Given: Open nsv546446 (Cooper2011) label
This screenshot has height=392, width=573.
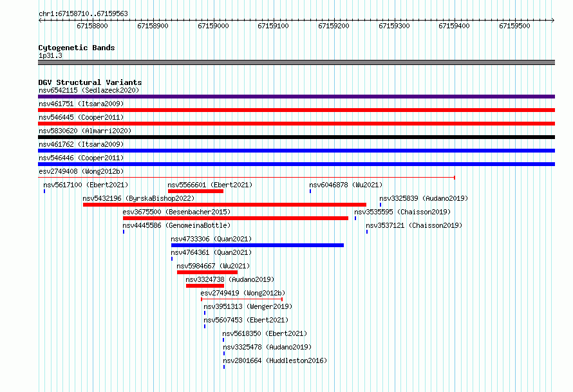Looking at the screenshot, I should pos(81,158).
